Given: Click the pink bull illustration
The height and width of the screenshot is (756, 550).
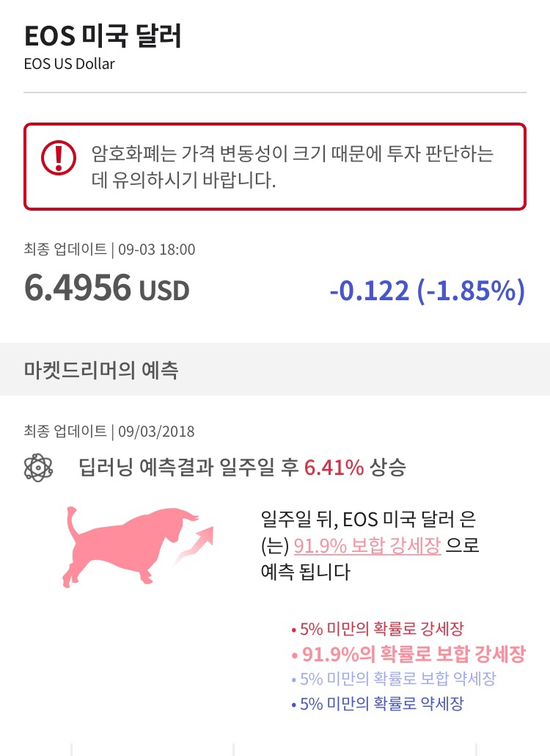Looking at the screenshot, I should click(x=130, y=546).
